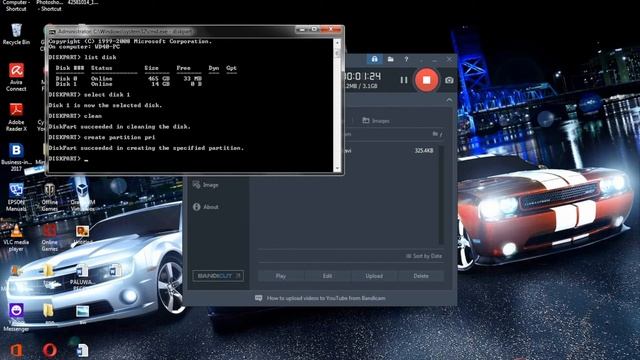
Task: Select the Adobe Reader X desktop icon
Action: (16, 117)
